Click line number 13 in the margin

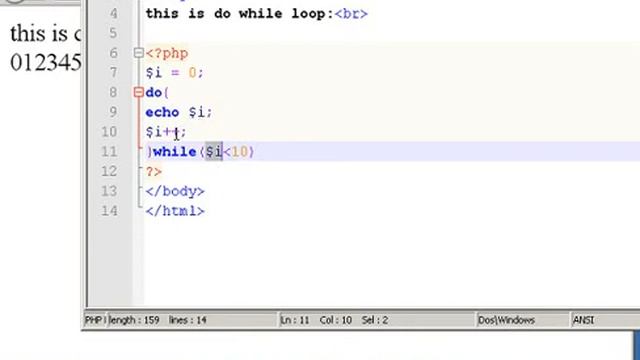coord(109,191)
